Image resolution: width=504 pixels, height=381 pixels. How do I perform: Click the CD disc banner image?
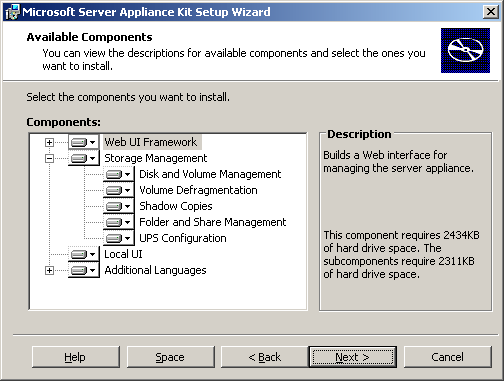(x=465, y=50)
